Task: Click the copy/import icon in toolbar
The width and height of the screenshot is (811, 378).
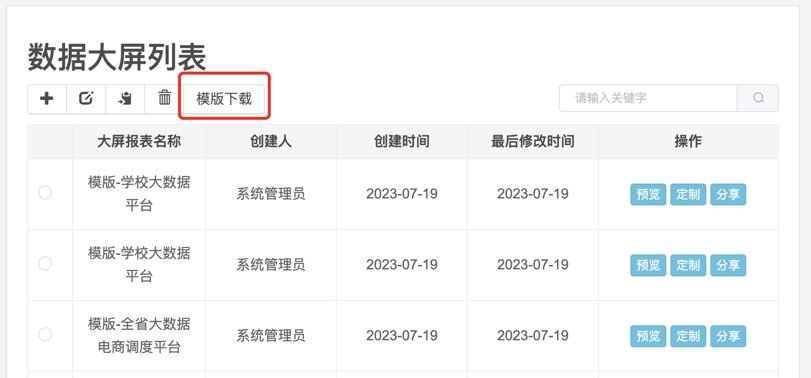Action: [125, 98]
